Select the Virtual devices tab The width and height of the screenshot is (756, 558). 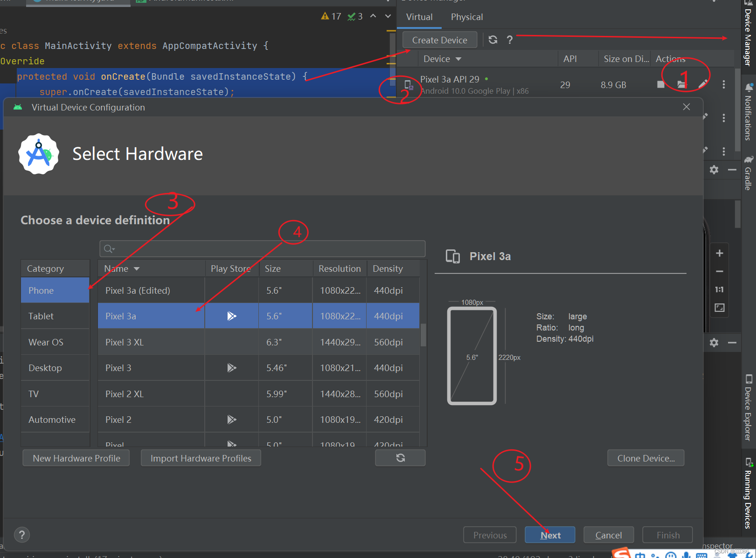[x=419, y=17]
